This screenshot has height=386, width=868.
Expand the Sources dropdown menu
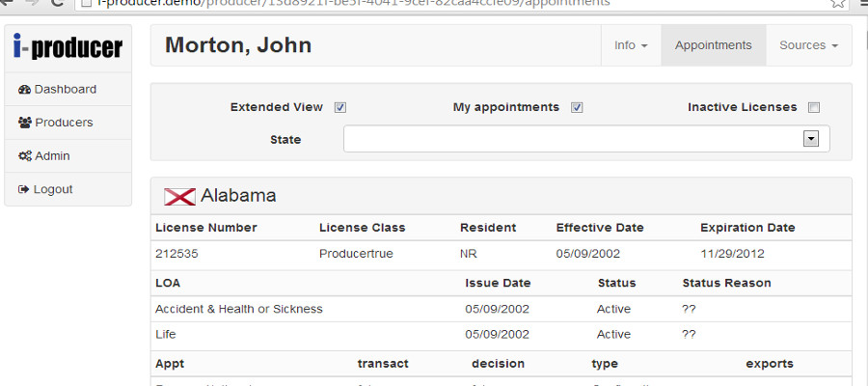pyautogui.click(x=808, y=45)
